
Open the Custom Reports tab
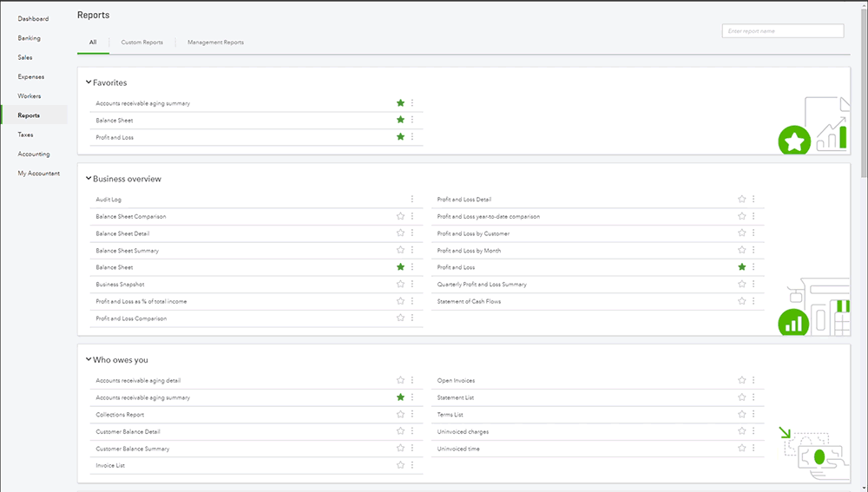pyautogui.click(x=141, y=42)
